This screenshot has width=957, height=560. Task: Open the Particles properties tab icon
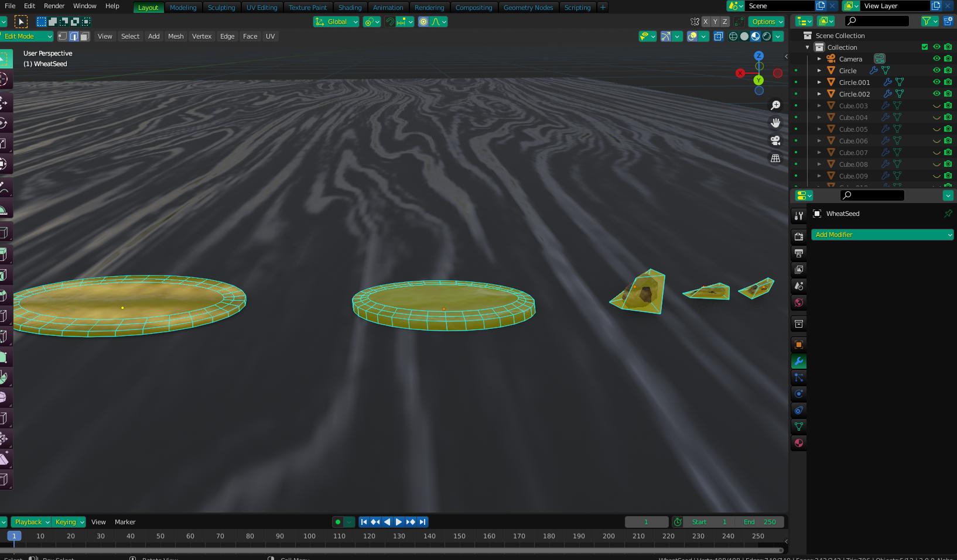click(x=798, y=377)
